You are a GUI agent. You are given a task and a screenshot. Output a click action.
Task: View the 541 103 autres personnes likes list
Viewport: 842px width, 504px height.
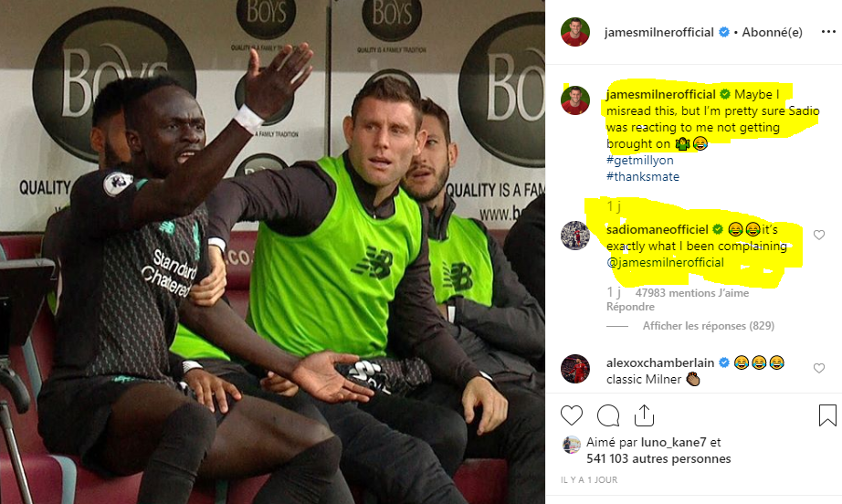(x=658, y=459)
